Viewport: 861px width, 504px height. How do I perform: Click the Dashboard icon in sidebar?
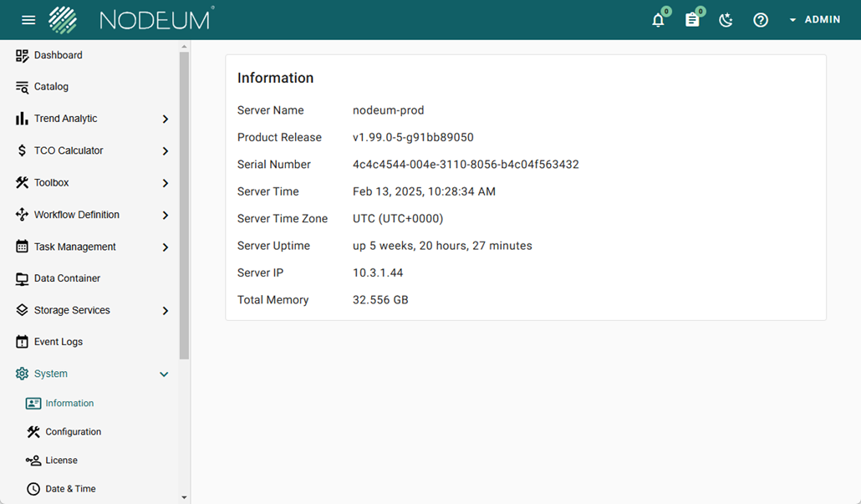23,55
